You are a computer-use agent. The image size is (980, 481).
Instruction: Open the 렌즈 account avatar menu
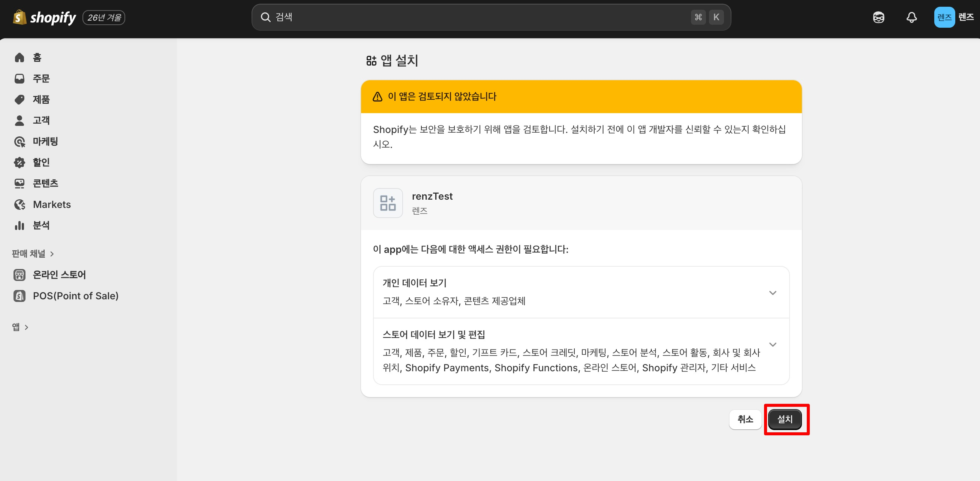944,17
